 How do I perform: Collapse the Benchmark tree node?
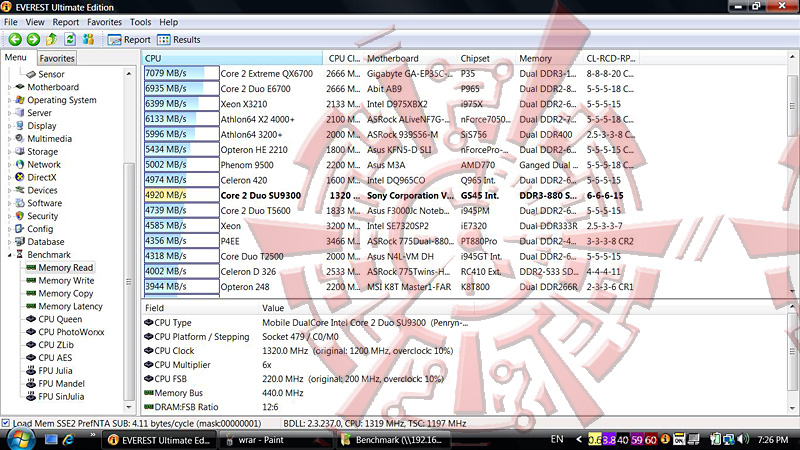(x=10, y=255)
